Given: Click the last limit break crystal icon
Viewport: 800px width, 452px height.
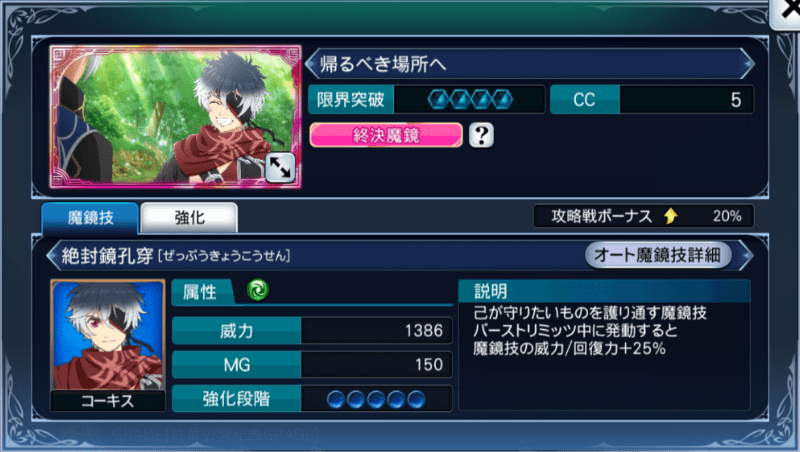Looking at the screenshot, I should click(502, 99).
